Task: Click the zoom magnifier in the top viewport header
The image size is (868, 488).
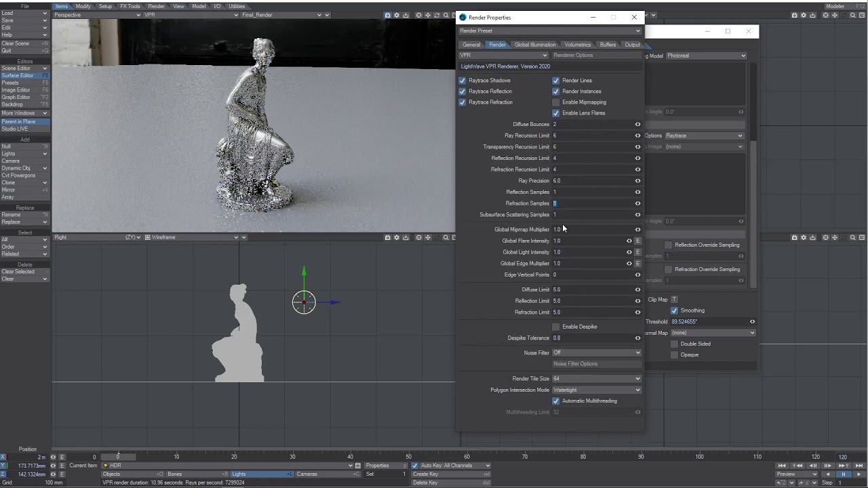Action: (x=446, y=15)
